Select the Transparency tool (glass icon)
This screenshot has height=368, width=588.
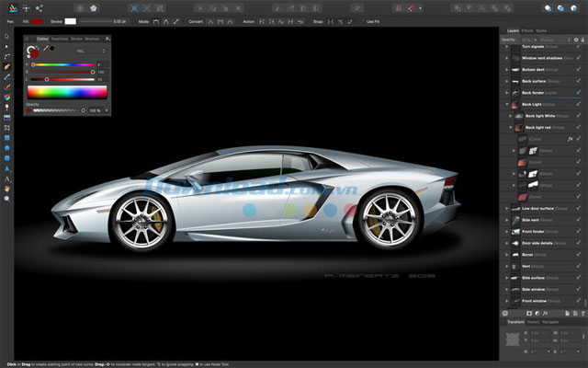click(x=6, y=108)
